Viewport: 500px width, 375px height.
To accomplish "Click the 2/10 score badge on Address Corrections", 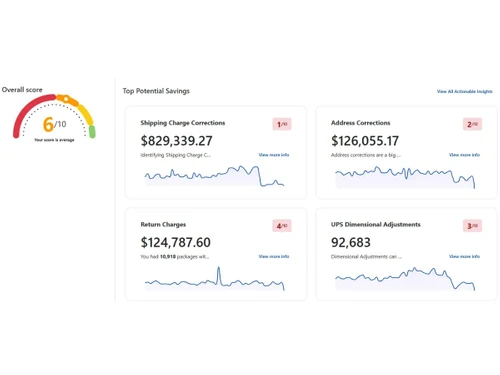I will coord(472,124).
